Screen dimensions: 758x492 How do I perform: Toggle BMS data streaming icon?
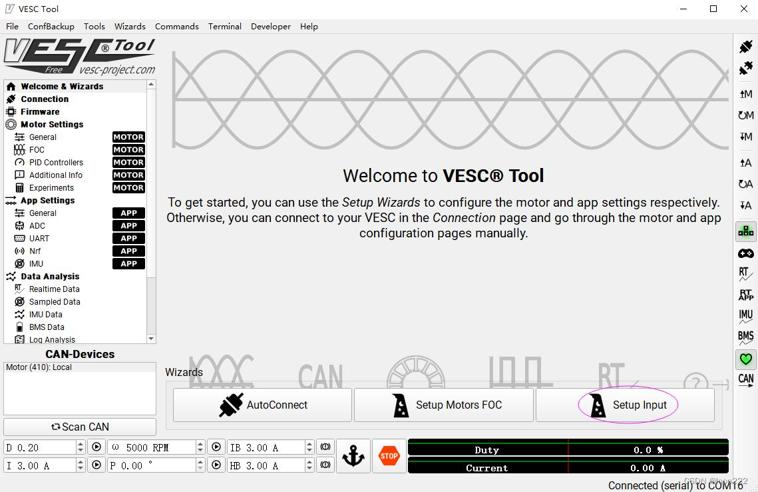(x=745, y=337)
